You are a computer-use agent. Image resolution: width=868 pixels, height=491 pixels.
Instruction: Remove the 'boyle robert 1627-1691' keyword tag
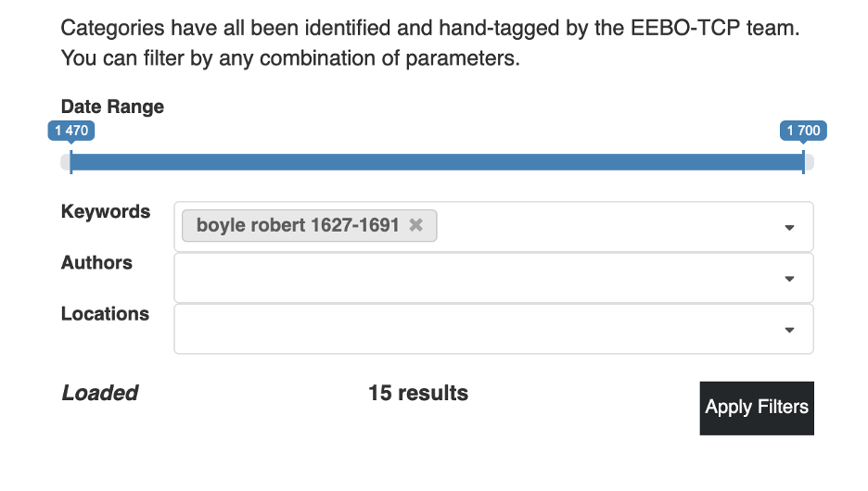click(x=415, y=225)
